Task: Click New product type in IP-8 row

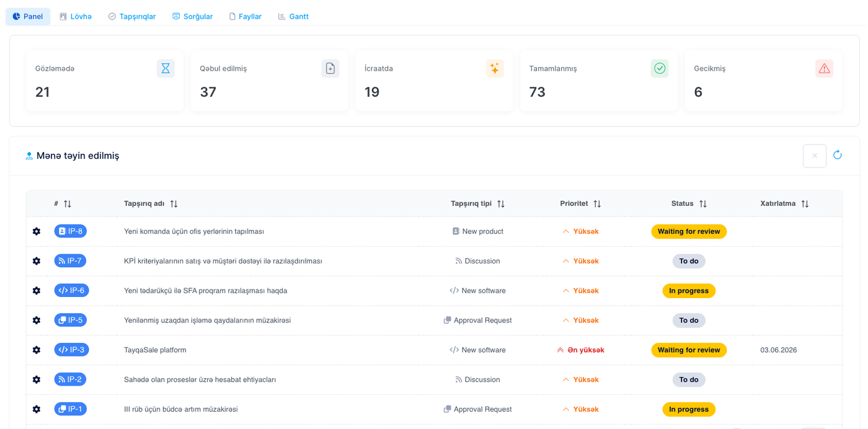Action: tap(478, 231)
